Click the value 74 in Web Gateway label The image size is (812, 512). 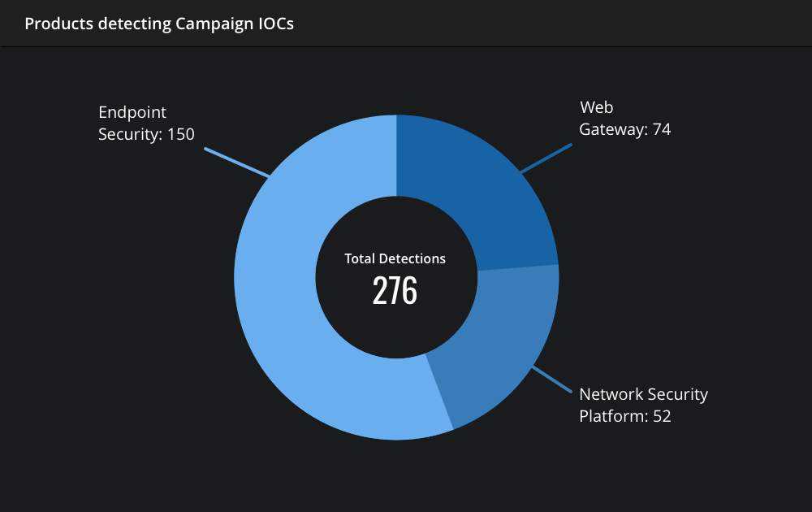pyautogui.click(x=662, y=129)
